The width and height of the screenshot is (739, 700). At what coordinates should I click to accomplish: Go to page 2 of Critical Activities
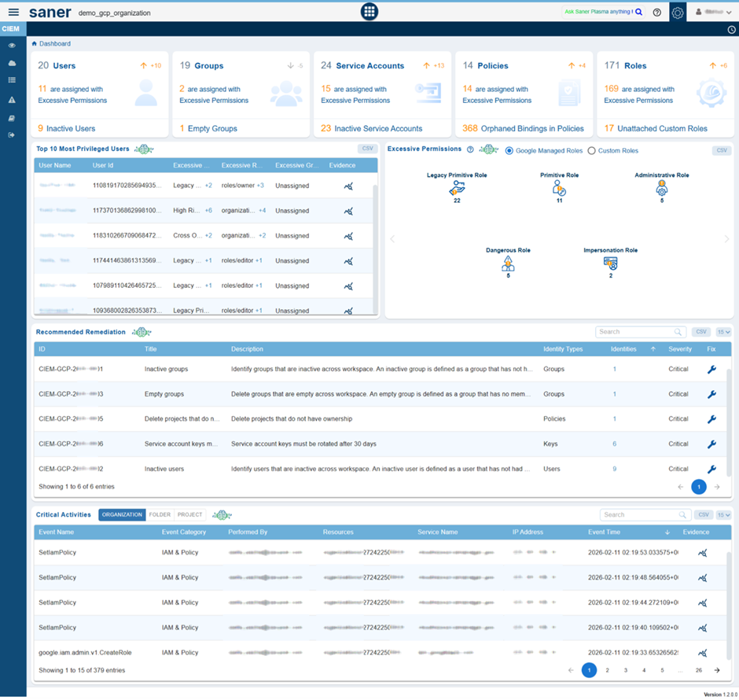coord(607,670)
